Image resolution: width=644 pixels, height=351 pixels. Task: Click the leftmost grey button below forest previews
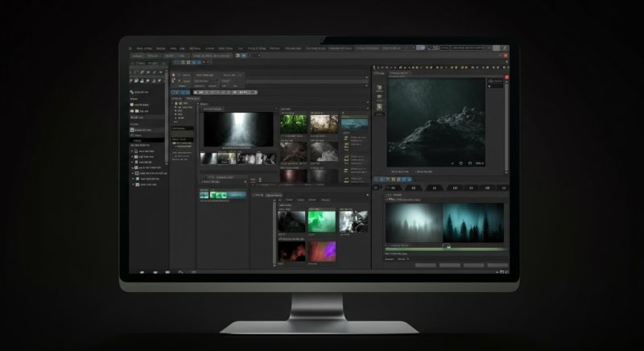[x=426, y=265]
